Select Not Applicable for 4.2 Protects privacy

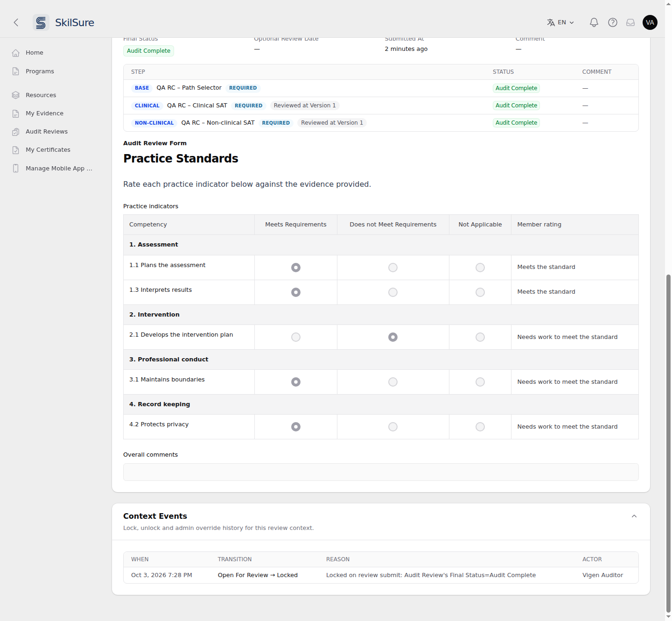point(480,427)
